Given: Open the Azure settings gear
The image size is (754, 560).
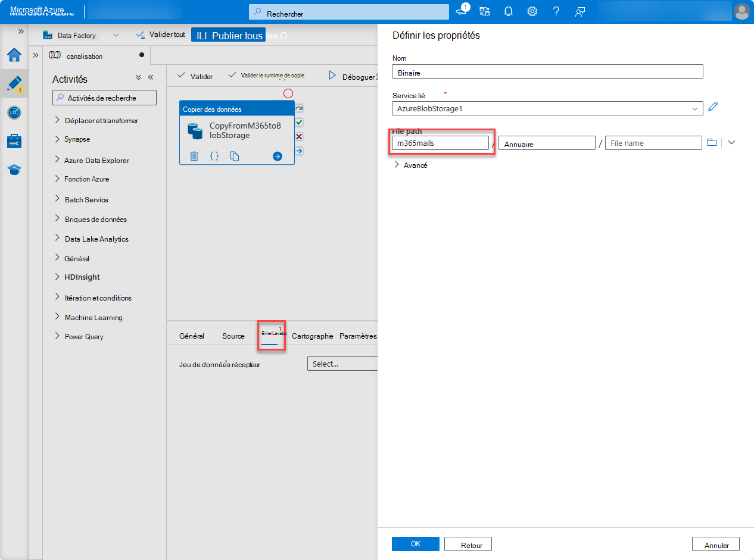Looking at the screenshot, I should pyautogui.click(x=532, y=11).
